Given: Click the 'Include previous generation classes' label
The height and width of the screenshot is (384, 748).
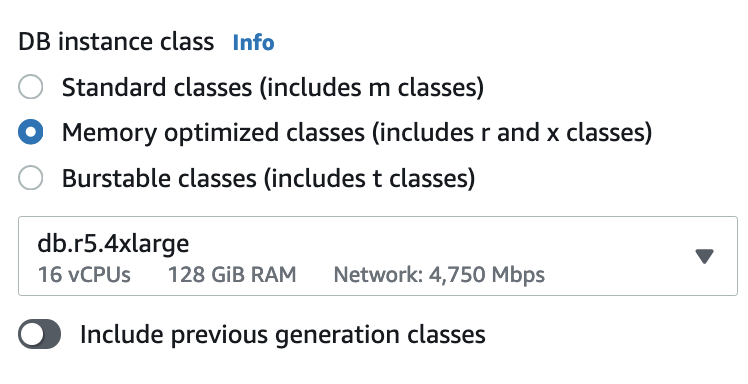Looking at the screenshot, I should (x=282, y=335).
